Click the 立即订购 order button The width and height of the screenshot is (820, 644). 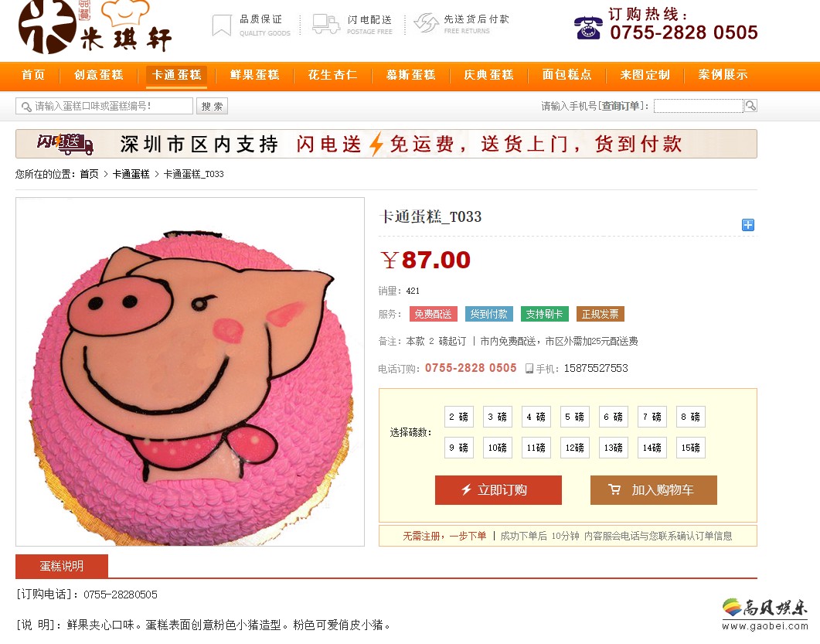[498, 490]
